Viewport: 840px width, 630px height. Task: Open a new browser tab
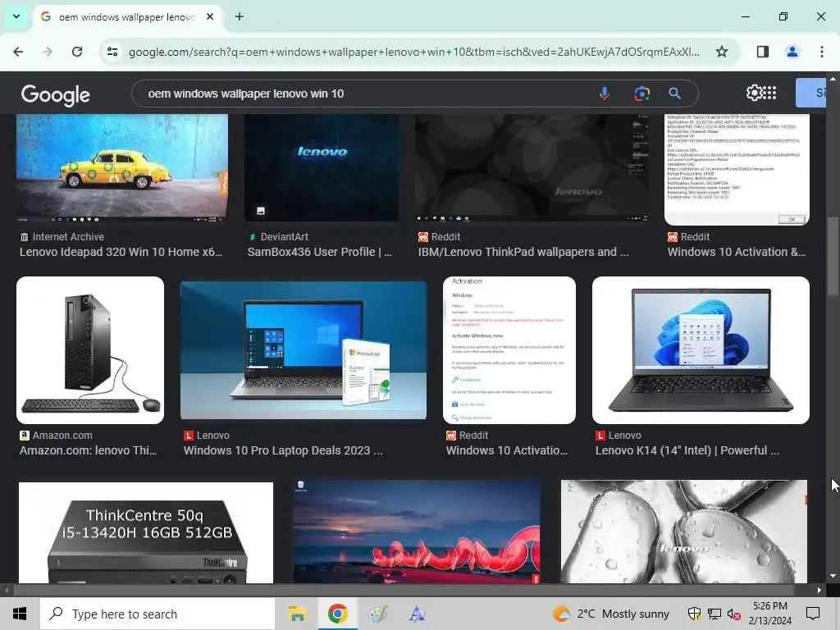pos(240,16)
